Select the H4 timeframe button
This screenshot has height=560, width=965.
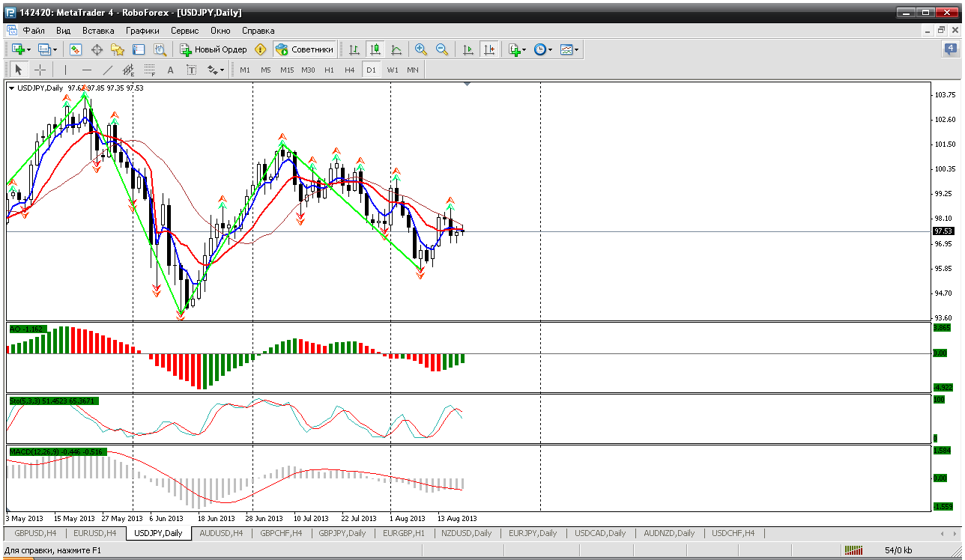(x=349, y=70)
